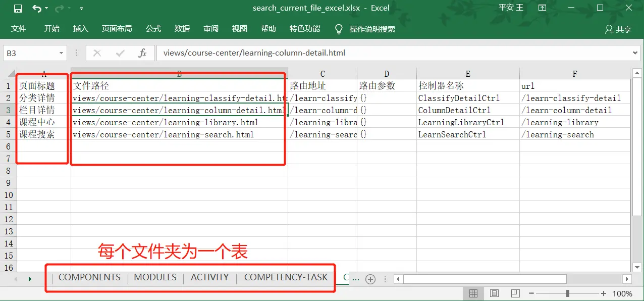
Task: Click /learning-library cell in url column
Action: (575, 122)
